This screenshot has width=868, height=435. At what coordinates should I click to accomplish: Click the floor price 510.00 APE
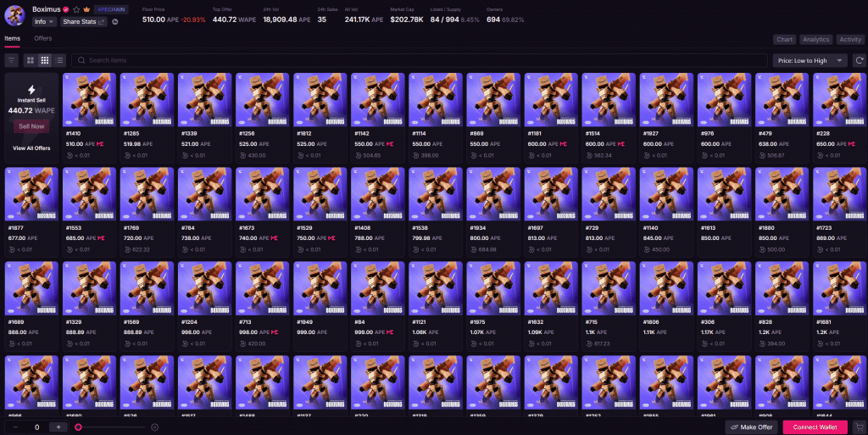[x=160, y=20]
